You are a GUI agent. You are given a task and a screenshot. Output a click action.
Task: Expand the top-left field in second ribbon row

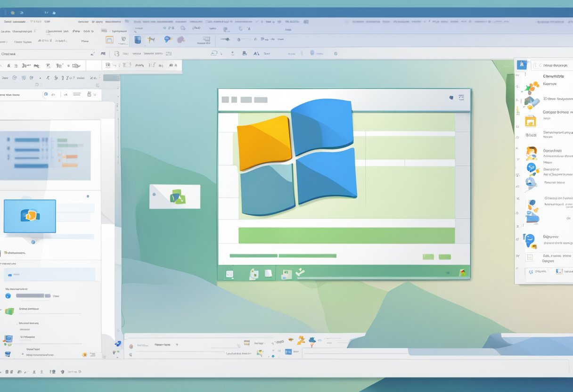pyautogui.click(x=9, y=54)
